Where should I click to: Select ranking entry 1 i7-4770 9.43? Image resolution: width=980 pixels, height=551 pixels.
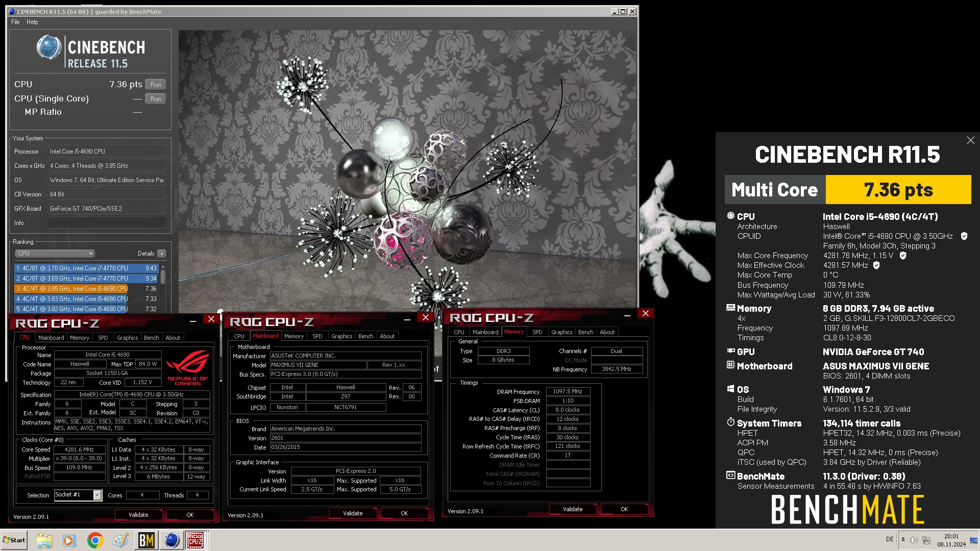coord(86,268)
